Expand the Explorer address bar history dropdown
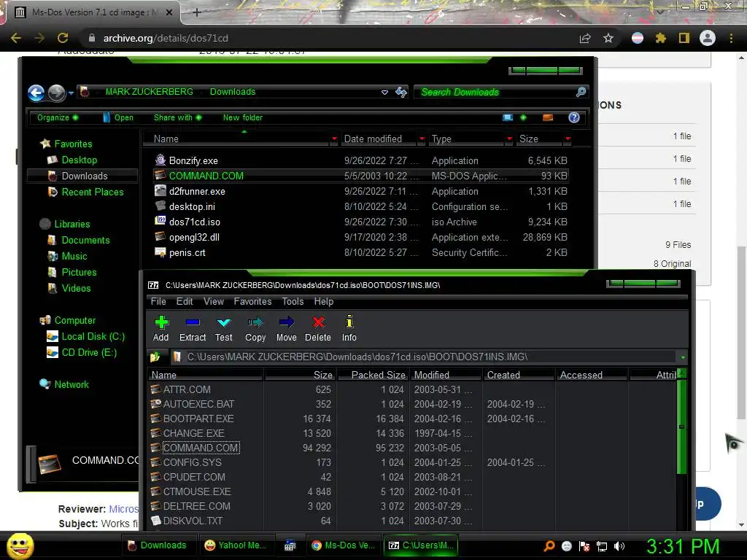 [384, 93]
